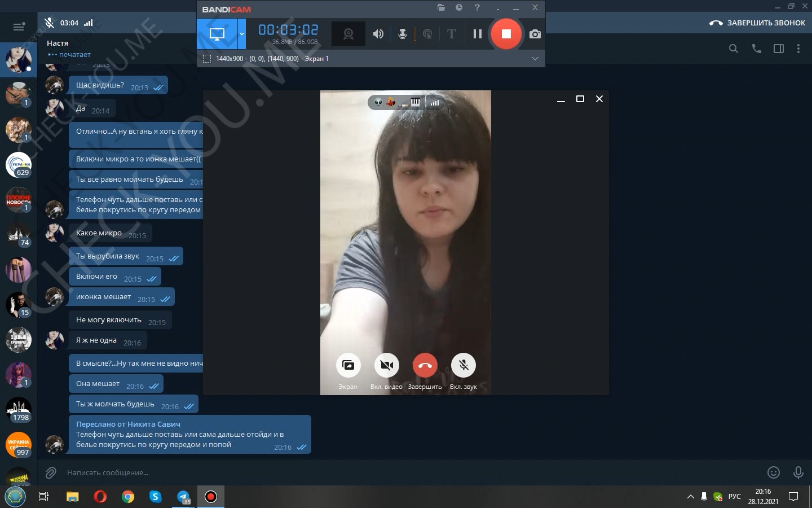Click the phone call icon in chat header

757,49
